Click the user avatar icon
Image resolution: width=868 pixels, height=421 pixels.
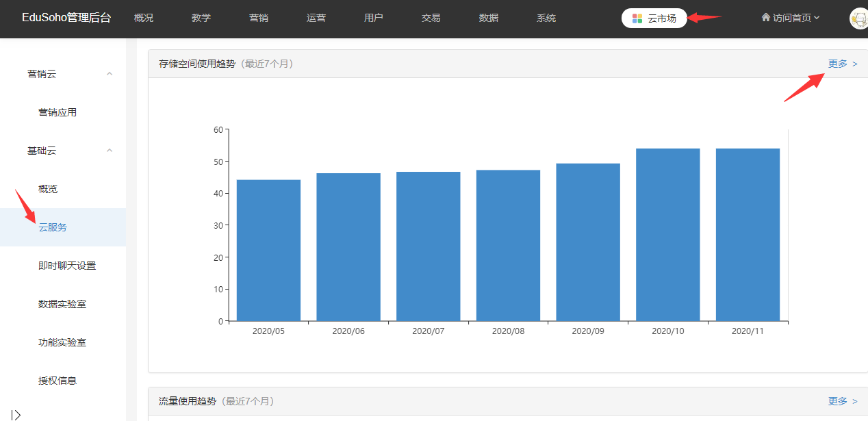click(858, 18)
